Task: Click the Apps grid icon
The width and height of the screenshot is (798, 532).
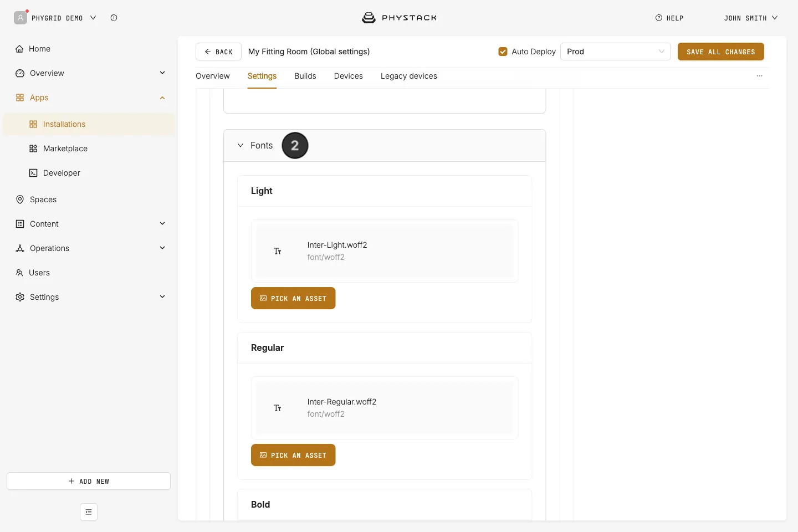Action: click(20, 98)
